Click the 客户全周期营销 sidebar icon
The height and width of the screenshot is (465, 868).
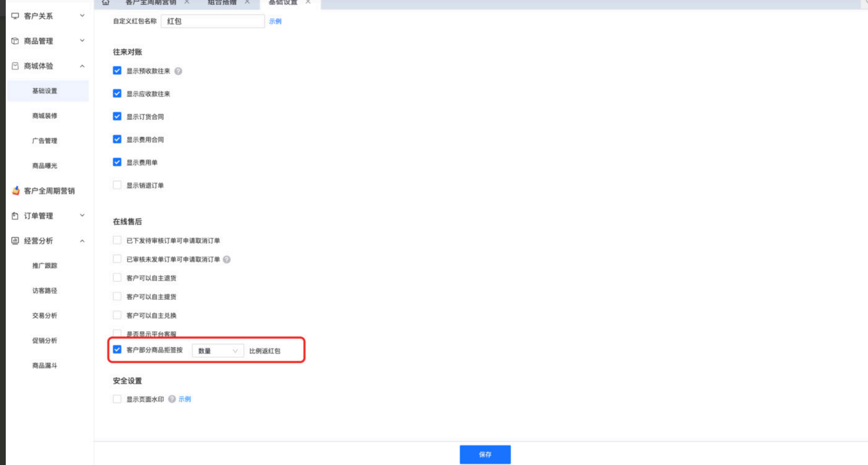coord(16,191)
